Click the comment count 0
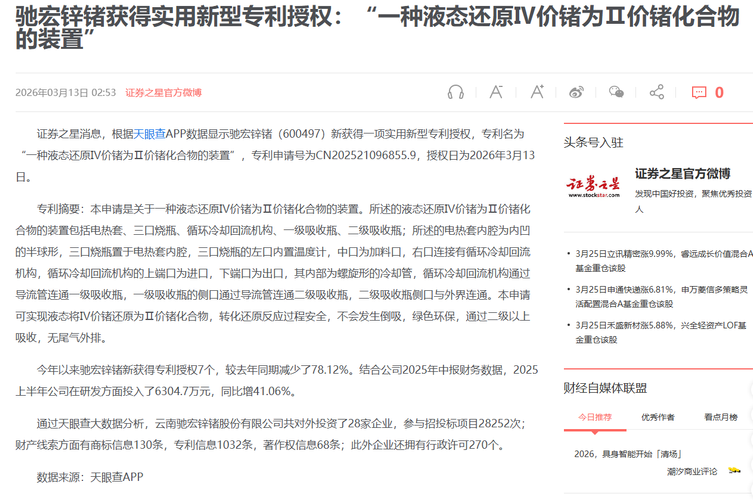The height and width of the screenshot is (500, 753). pos(719,92)
